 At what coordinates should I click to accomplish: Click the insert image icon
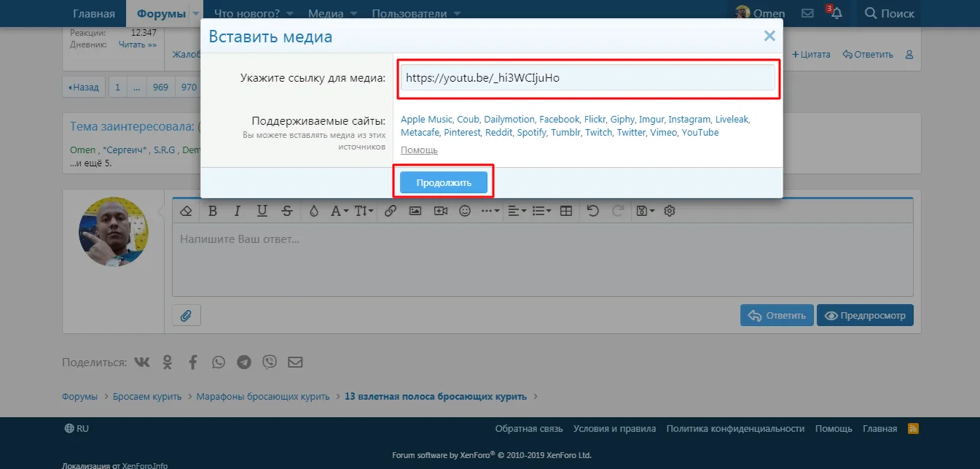[415, 211]
